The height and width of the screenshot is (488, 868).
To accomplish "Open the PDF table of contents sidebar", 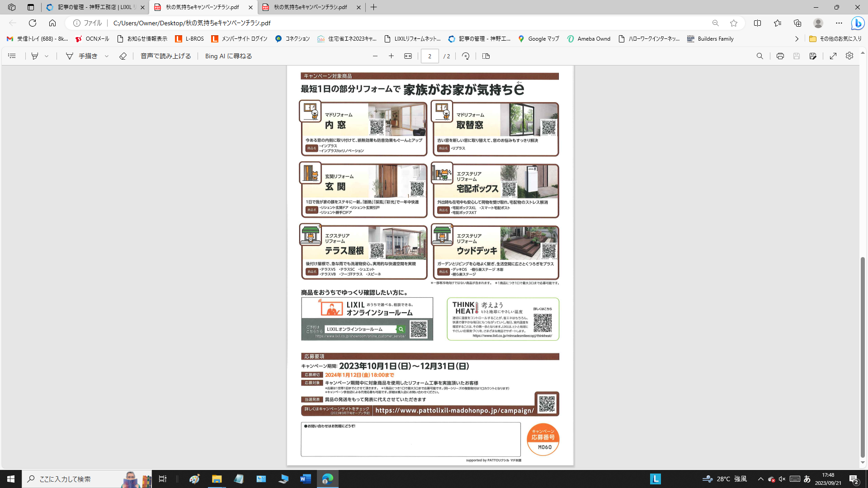I will click(12, 56).
